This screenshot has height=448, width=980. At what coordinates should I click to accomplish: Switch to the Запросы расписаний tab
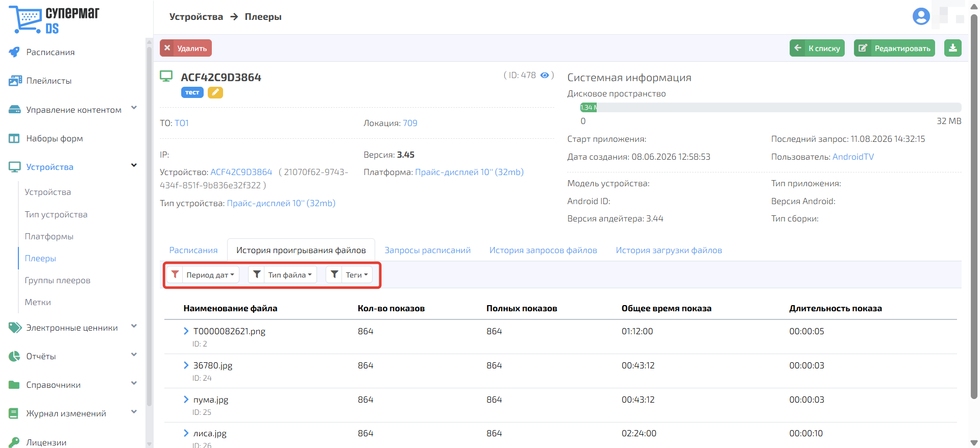428,250
